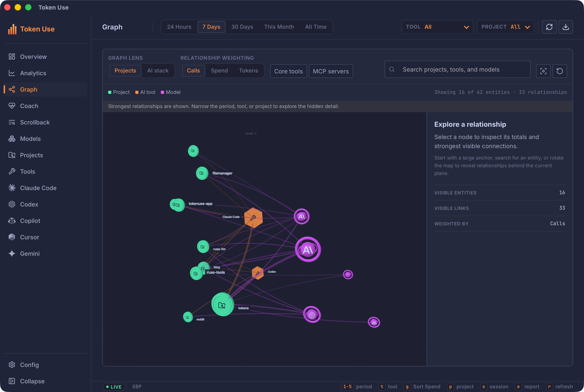Open the PROJECT filter dropdown

point(505,27)
